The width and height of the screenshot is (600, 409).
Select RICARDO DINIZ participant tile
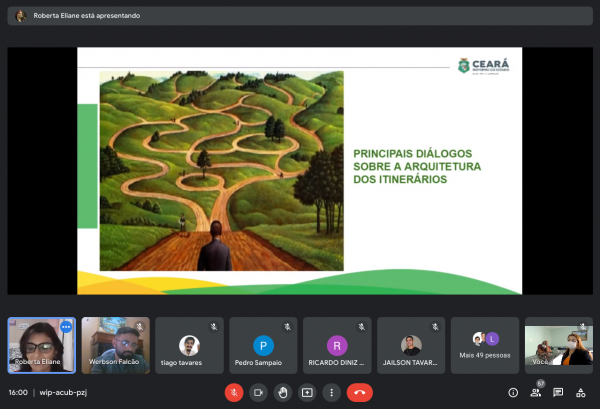point(337,346)
